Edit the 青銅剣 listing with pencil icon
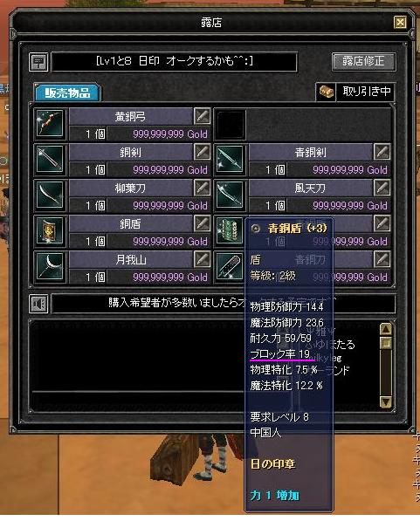This screenshot has width=420, height=521. (x=382, y=152)
